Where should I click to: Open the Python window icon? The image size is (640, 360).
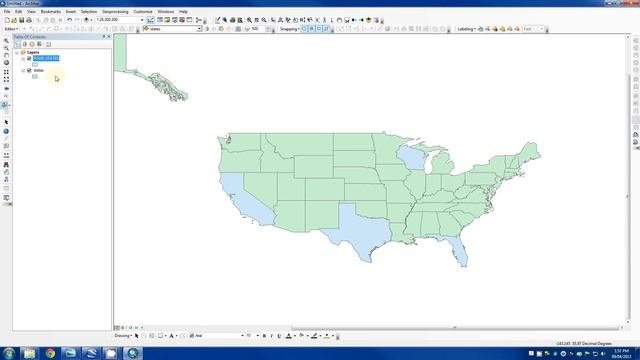189,20
